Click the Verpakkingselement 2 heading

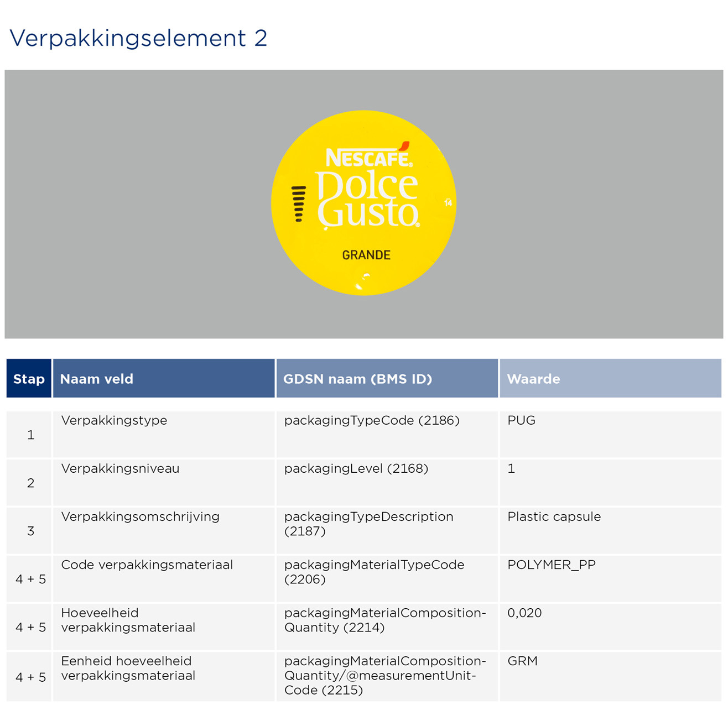[x=138, y=38]
